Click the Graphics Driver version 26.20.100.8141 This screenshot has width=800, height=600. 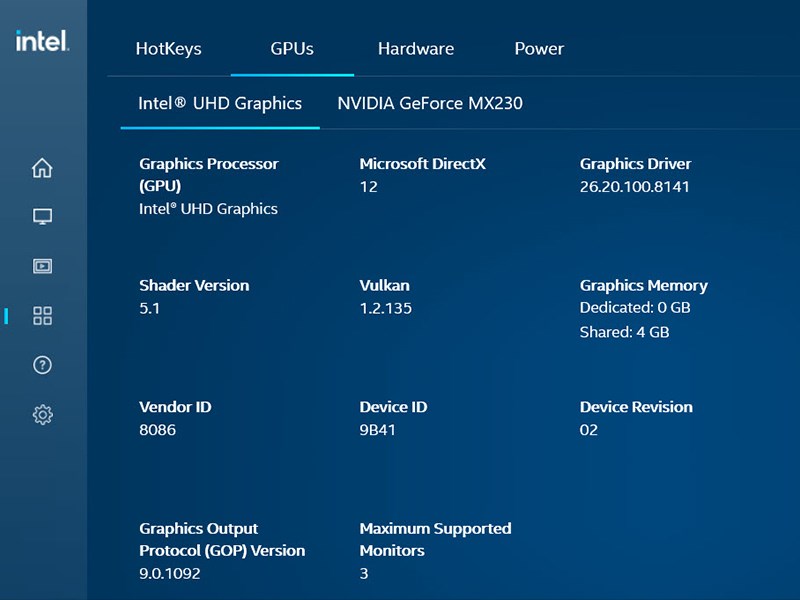pyautogui.click(x=633, y=186)
